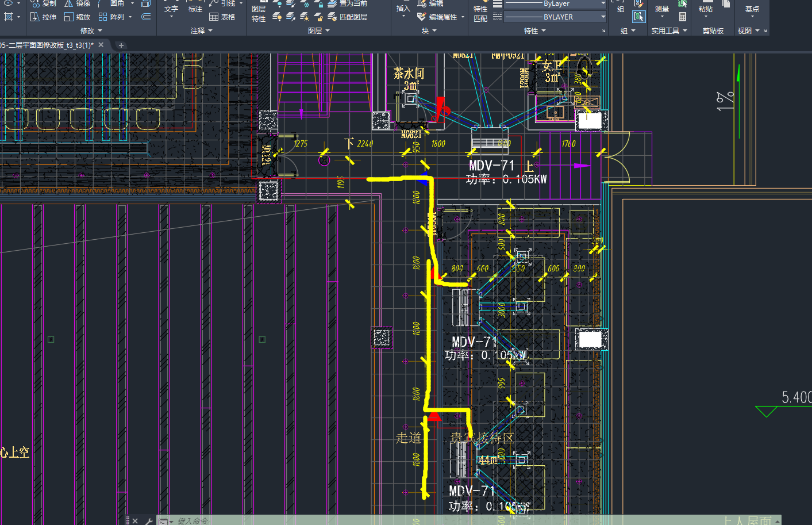Open the ByLayer lineweight dropdown
812x525 pixels.
(x=555, y=3)
